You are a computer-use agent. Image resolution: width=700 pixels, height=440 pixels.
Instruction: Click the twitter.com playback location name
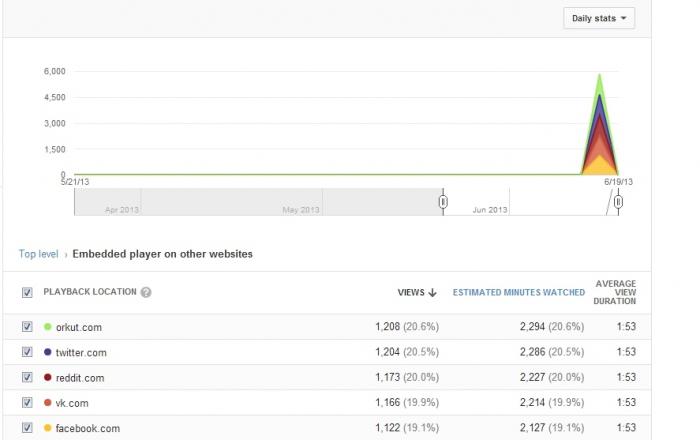click(81, 353)
